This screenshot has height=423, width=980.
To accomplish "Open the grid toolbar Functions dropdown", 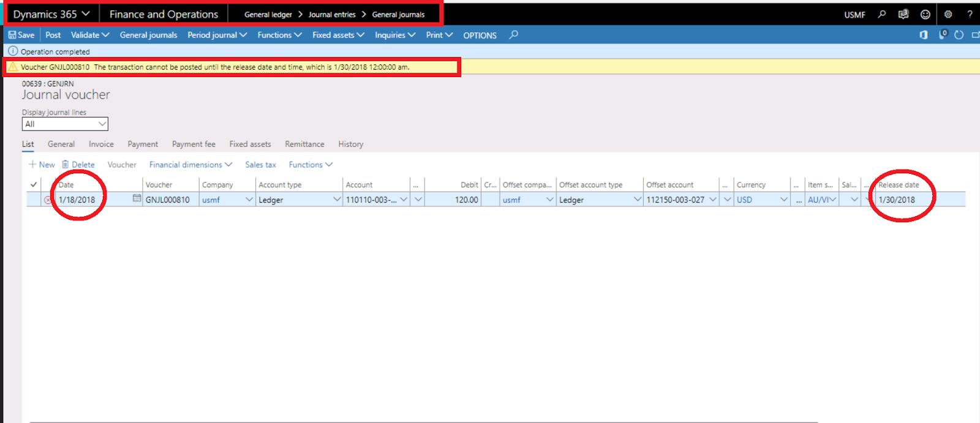I will pos(311,164).
